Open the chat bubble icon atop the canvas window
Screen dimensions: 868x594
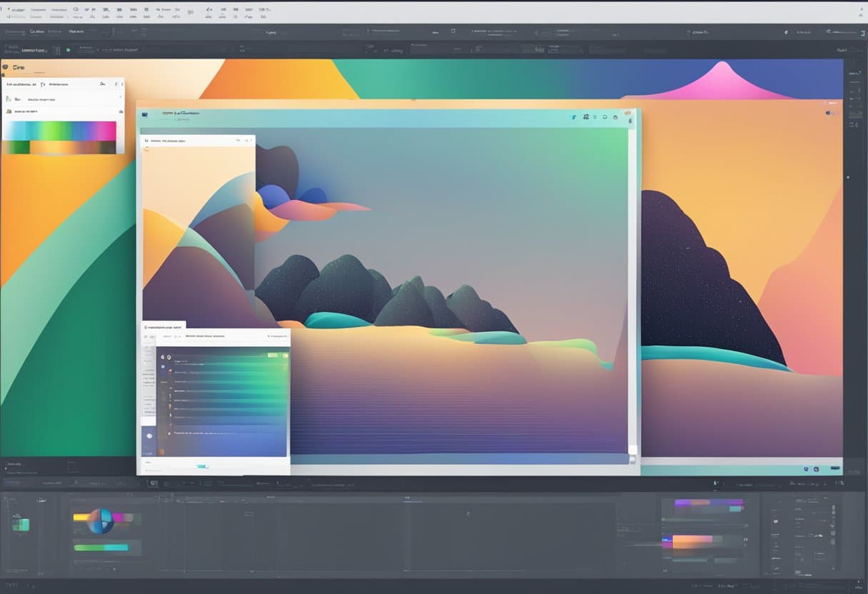click(x=605, y=117)
